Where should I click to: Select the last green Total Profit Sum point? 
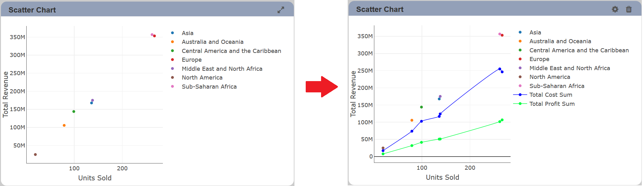tap(502, 120)
